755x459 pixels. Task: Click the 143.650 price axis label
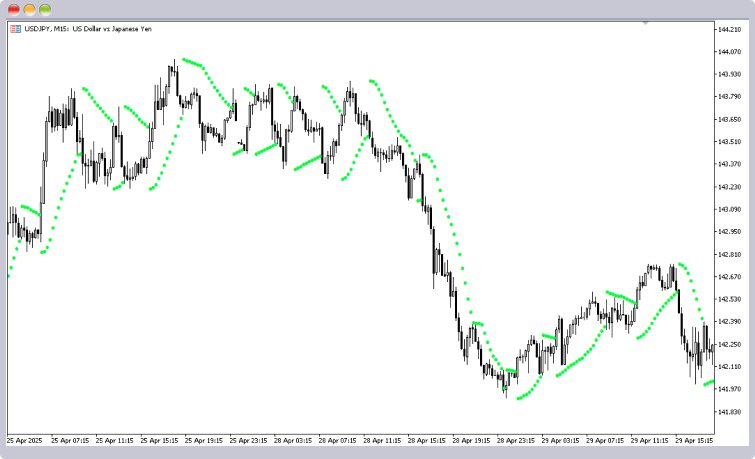click(x=728, y=119)
